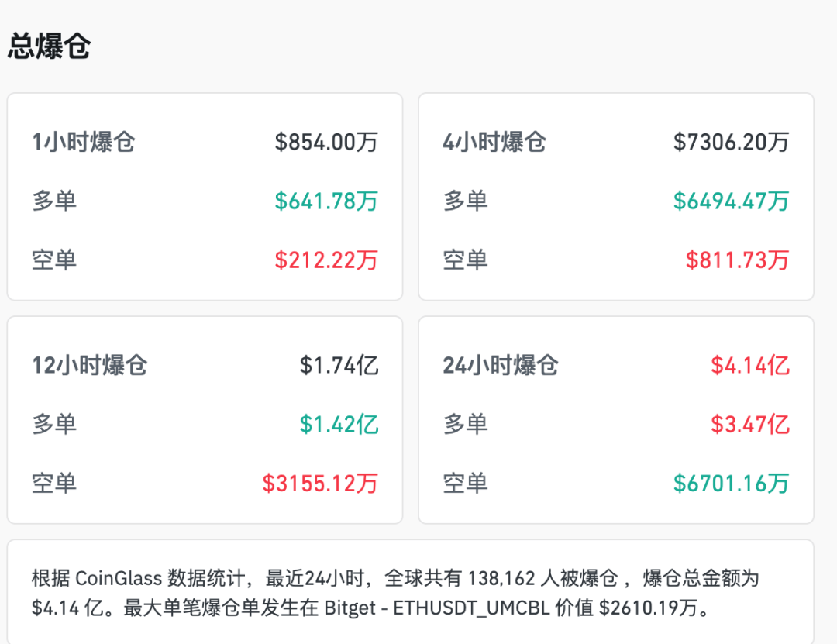Click the CoinGlass text in the summary
837x644 pixels.
click(120, 578)
